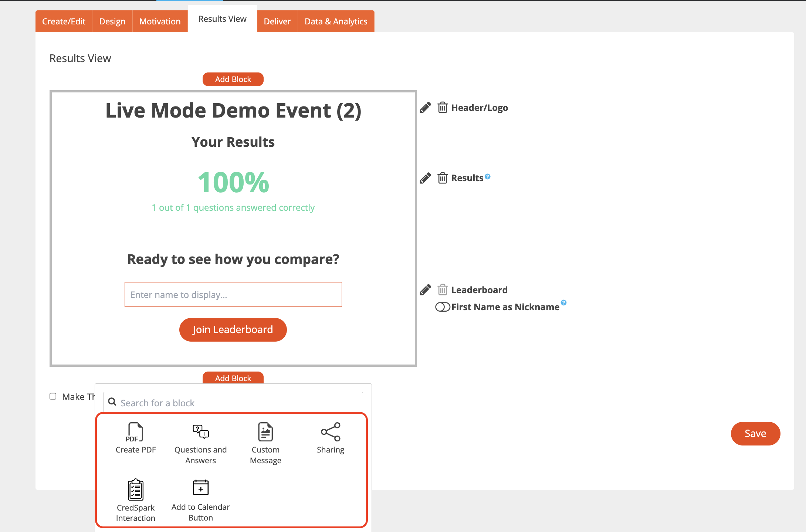Edit the Leaderboard block
The height and width of the screenshot is (532, 806).
[425, 290]
